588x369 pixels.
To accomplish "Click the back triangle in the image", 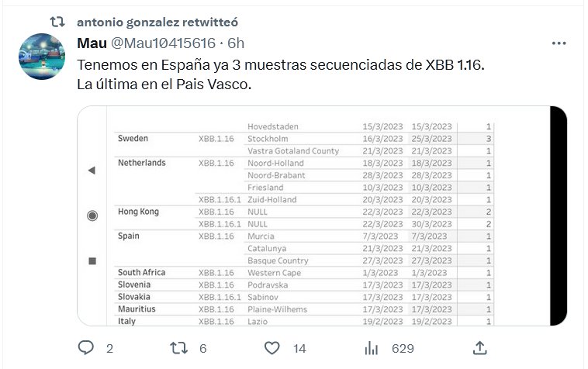I will click(x=92, y=171).
